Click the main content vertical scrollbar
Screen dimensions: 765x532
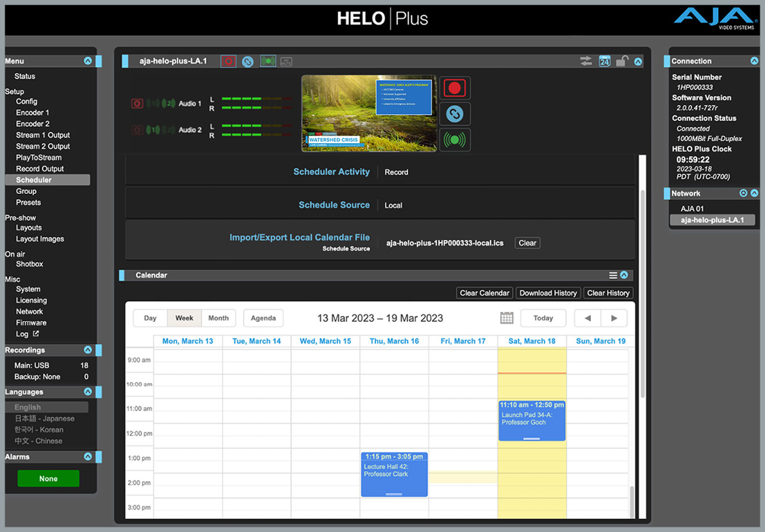642,271
